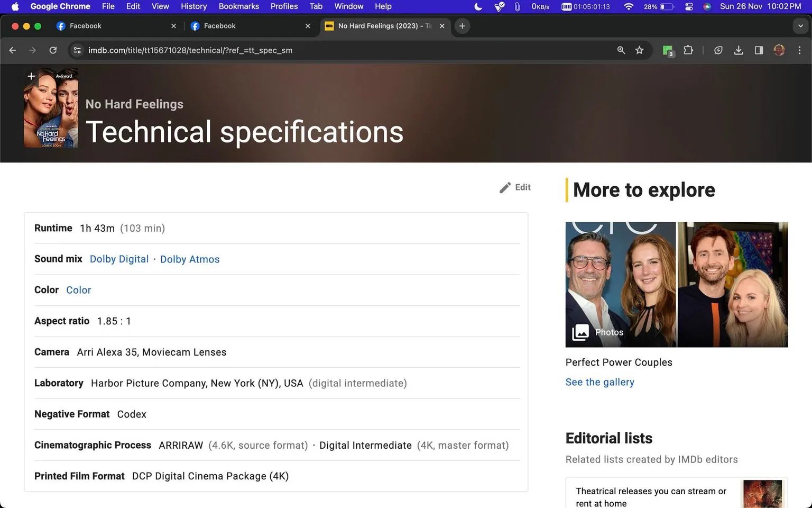Image resolution: width=812 pixels, height=508 pixels.
Task: Open Chrome's side panel icon
Action: point(759,50)
